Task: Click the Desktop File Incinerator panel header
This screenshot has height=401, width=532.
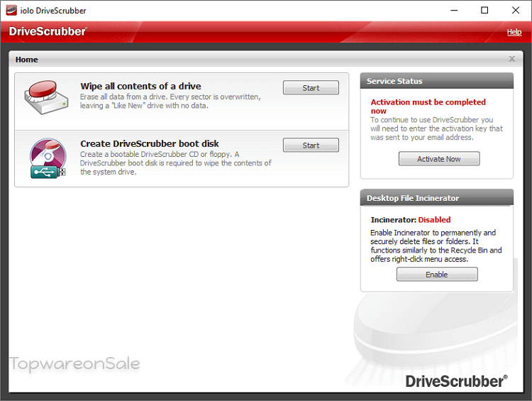Action: coord(437,197)
